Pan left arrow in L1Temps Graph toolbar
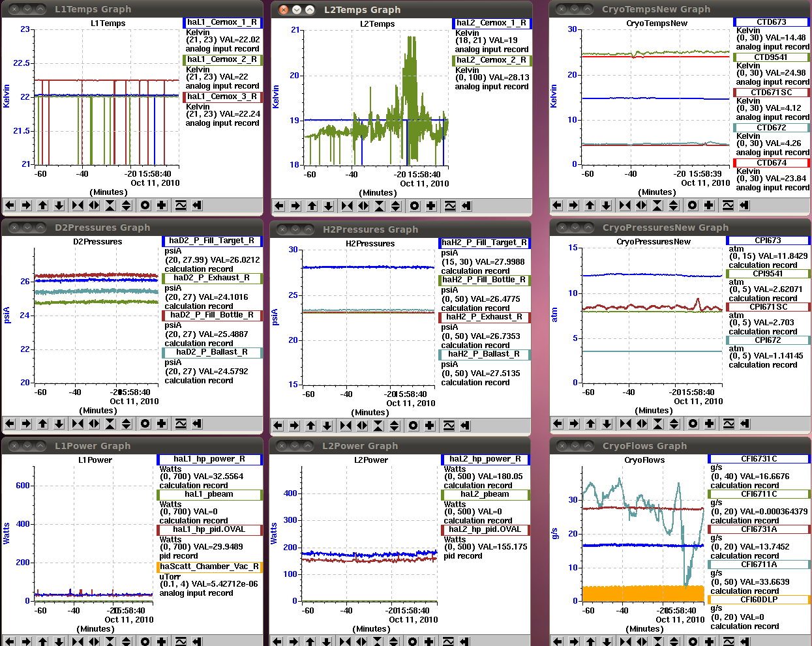Image resolution: width=812 pixels, height=646 pixels. coord(10,205)
